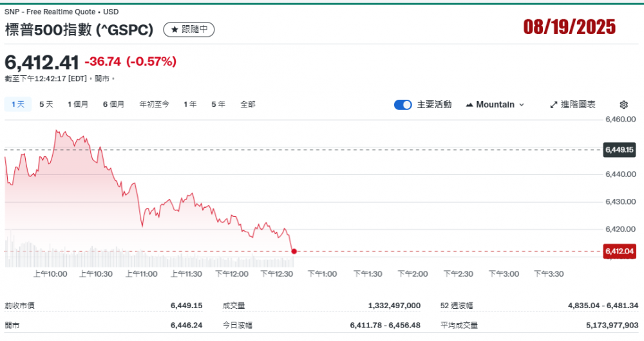
Task: Switch to the 5 day range
Action: tap(46, 104)
